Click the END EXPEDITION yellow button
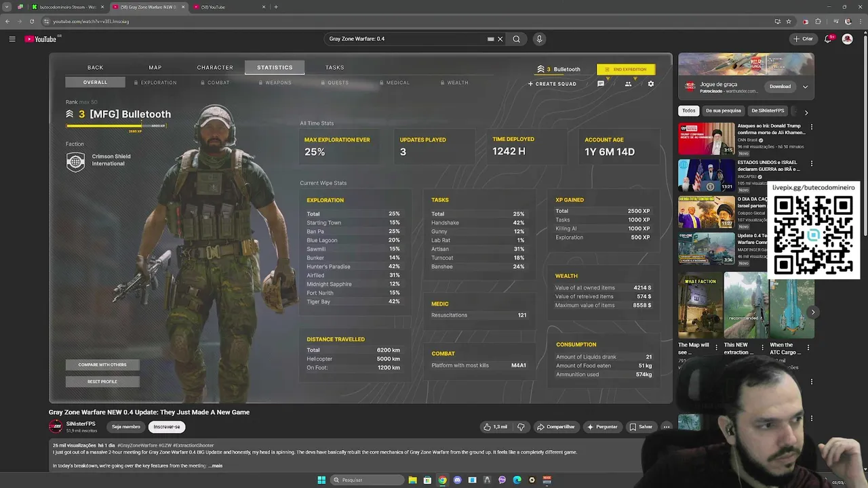This screenshot has width=868, height=488. pyautogui.click(x=626, y=69)
